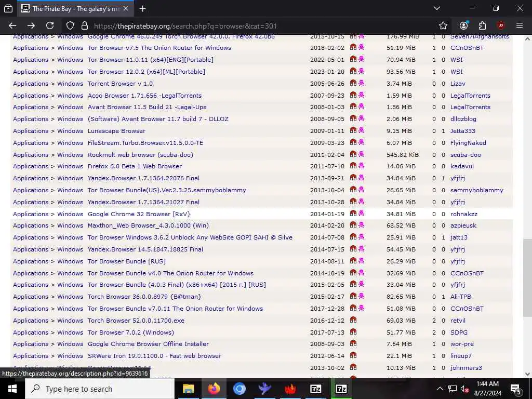The width and height of the screenshot is (532, 399).
Task: Open the blue circle browser taskbar icon
Action: pyautogui.click(x=239, y=389)
